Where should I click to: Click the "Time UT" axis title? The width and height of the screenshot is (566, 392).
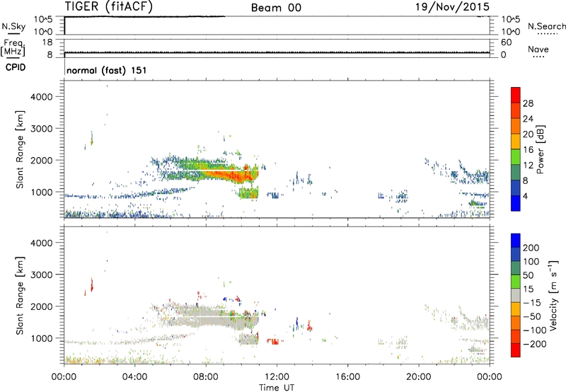coord(277,388)
